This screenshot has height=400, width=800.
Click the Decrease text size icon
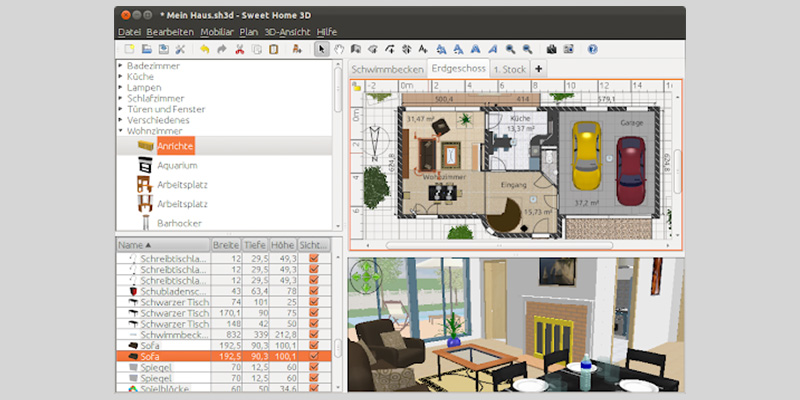click(x=459, y=49)
